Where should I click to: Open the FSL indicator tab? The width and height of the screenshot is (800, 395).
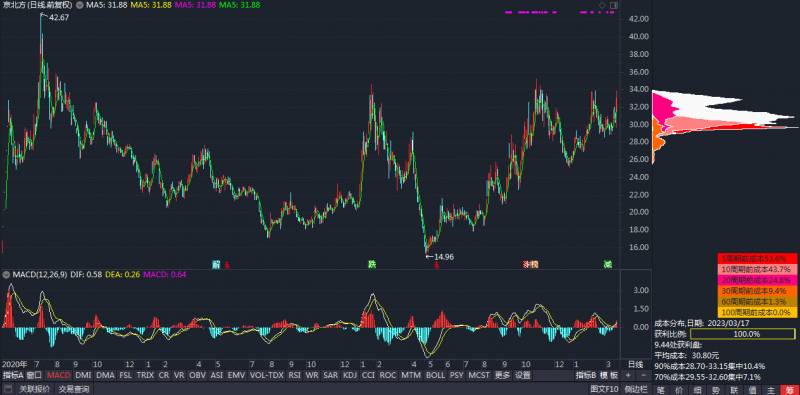coord(126,375)
